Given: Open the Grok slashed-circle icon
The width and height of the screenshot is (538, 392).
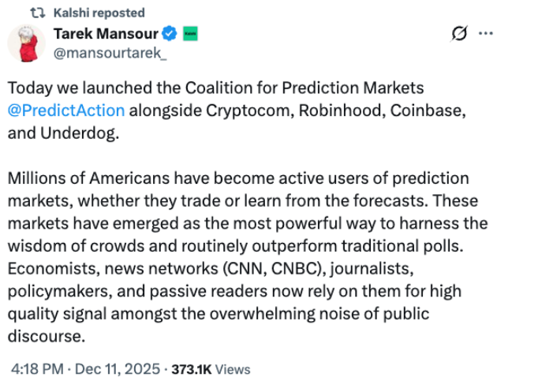Looking at the screenshot, I should coord(458,34).
